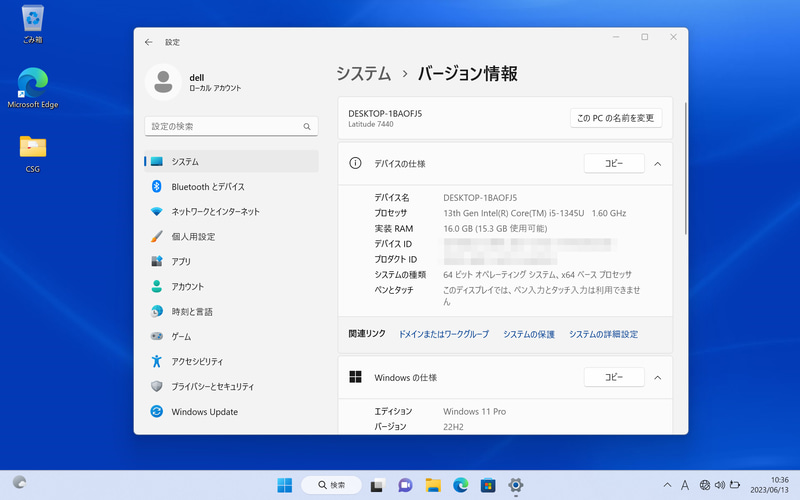Screen dimensions: 800x500
Task: Click the settings page vertical scrollbar
Action: pyautogui.click(x=685, y=168)
